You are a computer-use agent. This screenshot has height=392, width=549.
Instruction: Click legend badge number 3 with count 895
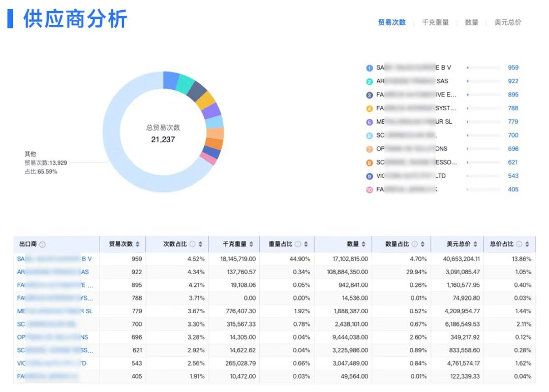(x=370, y=95)
